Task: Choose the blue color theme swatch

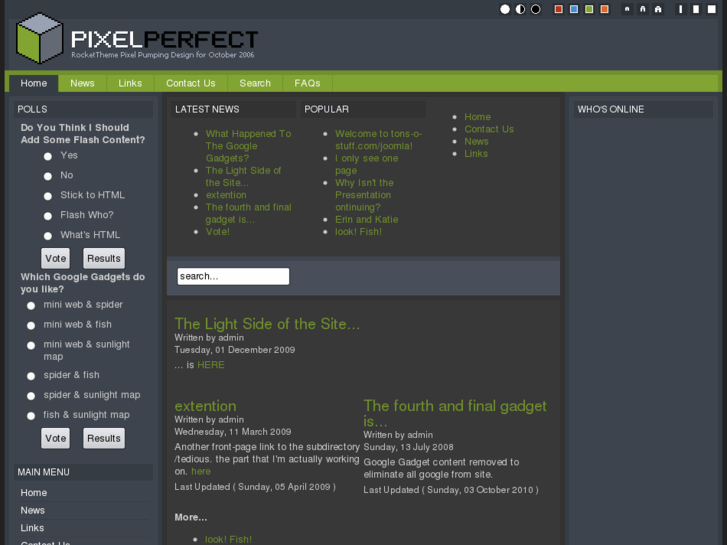Action: (574, 9)
